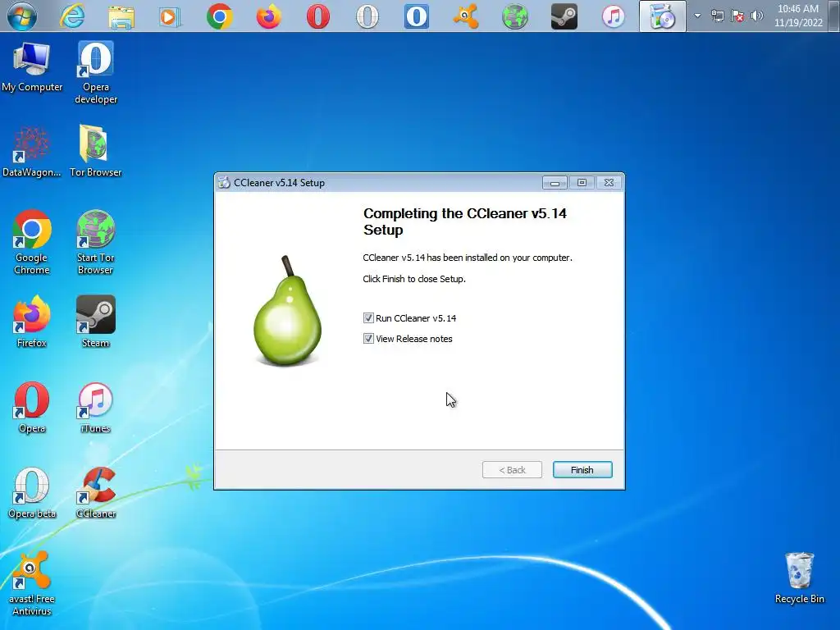Open iTunes from the taskbar
The height and width of the screenshot is (630, 840).
[614, 16]
